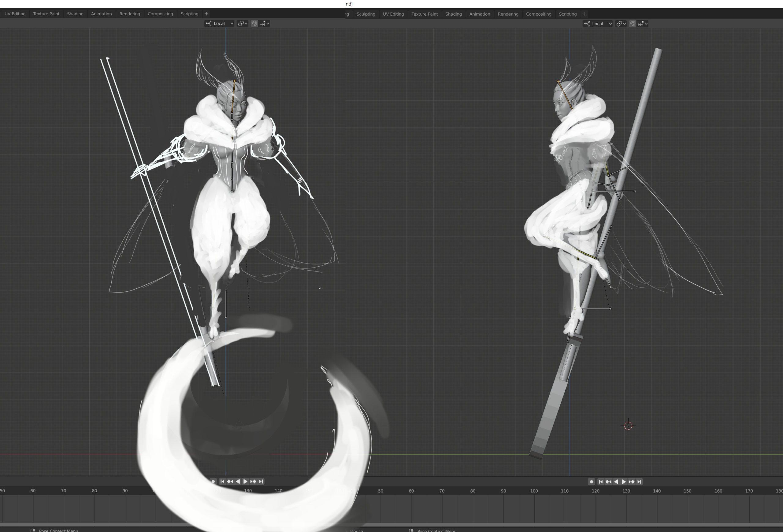This screenshot has width=783, height=532.
Task: Jump to end frame in right timeline
Action: (x=639, y=482)
